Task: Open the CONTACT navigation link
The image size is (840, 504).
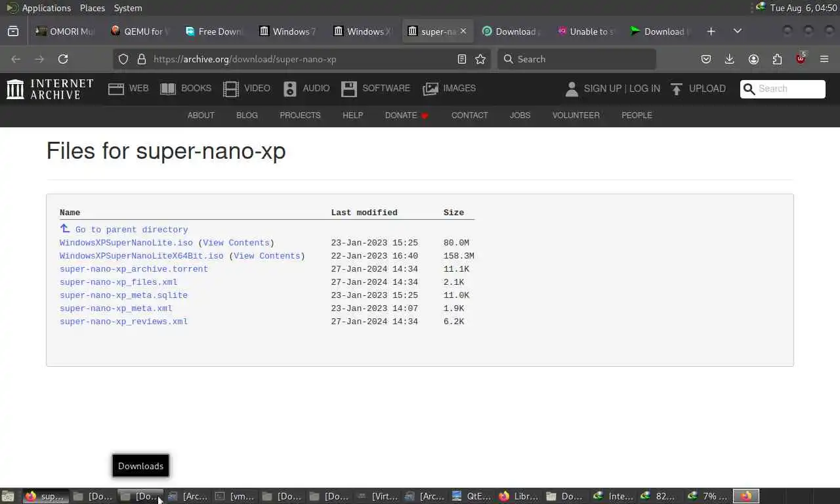Action: tap(469, 115)
